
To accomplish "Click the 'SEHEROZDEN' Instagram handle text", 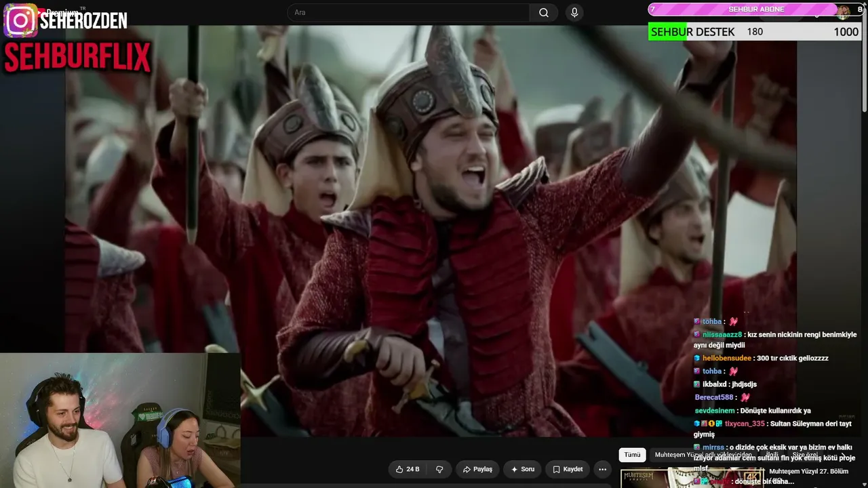I will point(83,21).
